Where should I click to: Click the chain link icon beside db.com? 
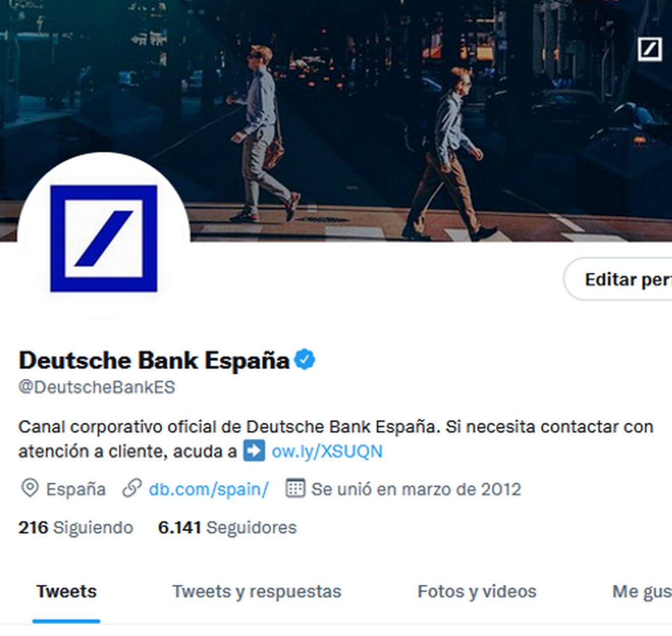coord(132,489)
